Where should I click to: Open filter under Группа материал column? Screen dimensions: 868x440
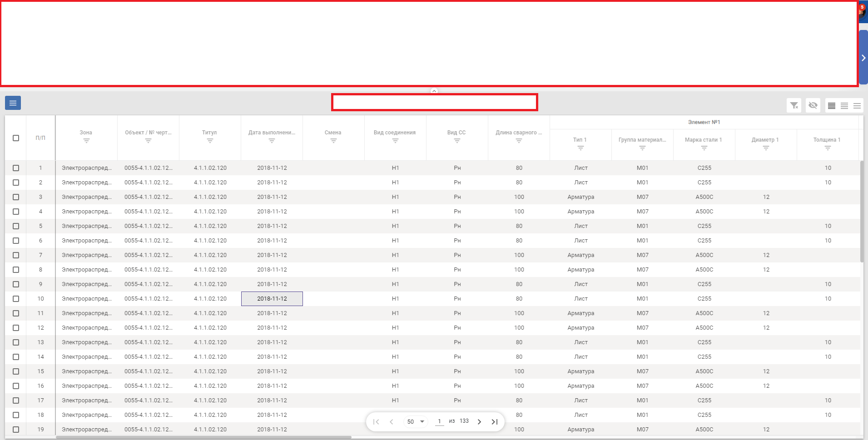coord(642,148)
